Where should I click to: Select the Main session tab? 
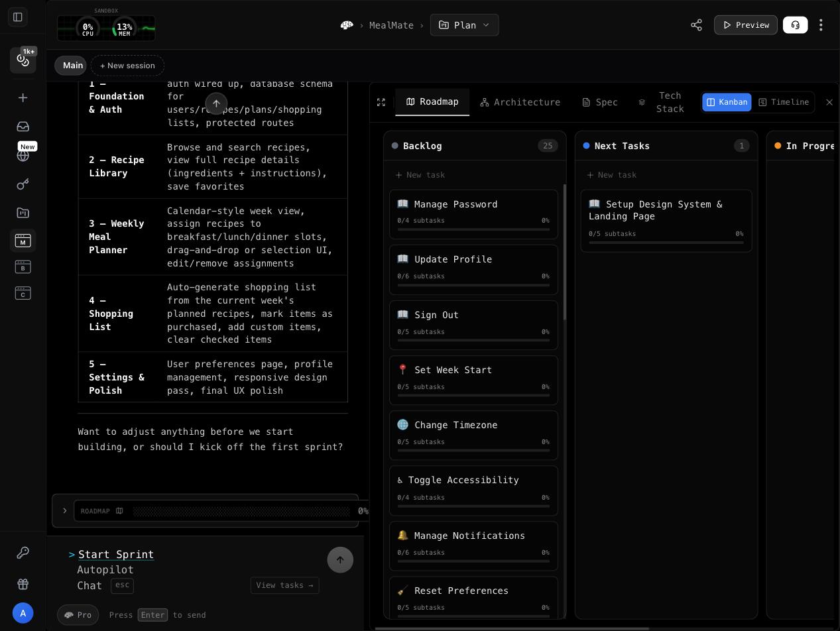click(71, 66)
